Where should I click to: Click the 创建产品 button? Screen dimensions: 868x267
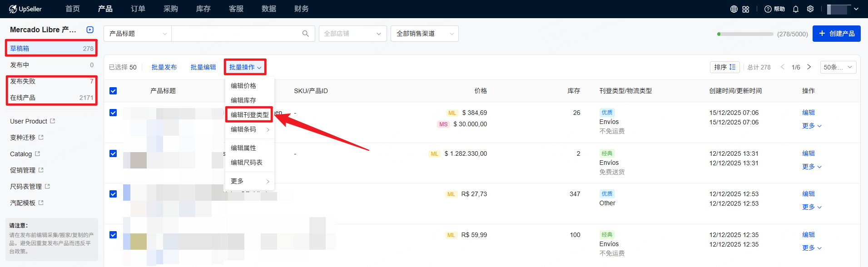pyautogui.click(x=836, y=34)
